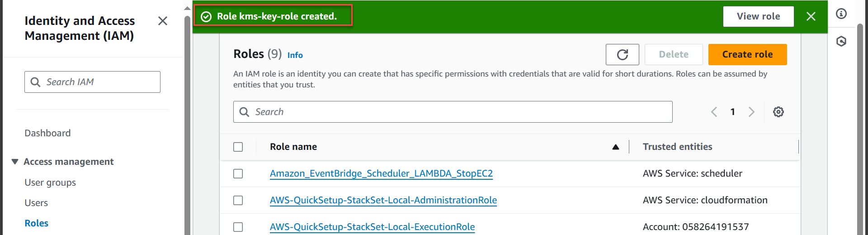This screenshot has width=868, height=235.
Task: Open table preferences gear icon
Action: (x=778, y=112)
